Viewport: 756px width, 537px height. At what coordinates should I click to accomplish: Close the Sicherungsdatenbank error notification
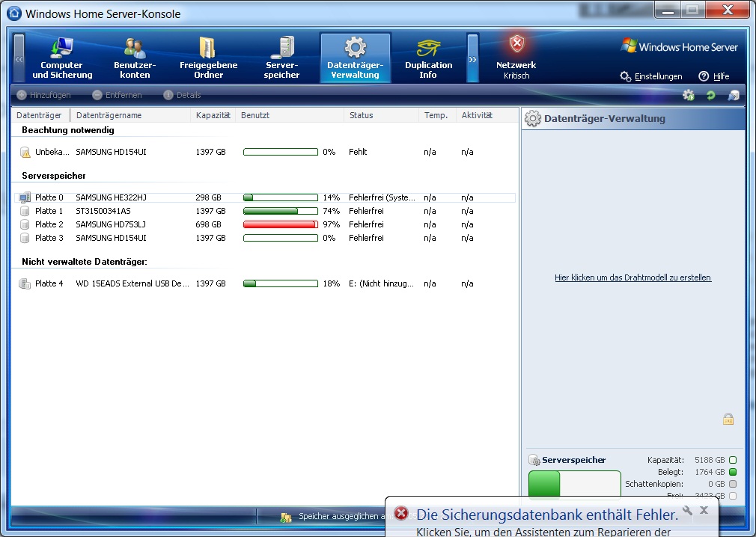[x=704, y=510]
